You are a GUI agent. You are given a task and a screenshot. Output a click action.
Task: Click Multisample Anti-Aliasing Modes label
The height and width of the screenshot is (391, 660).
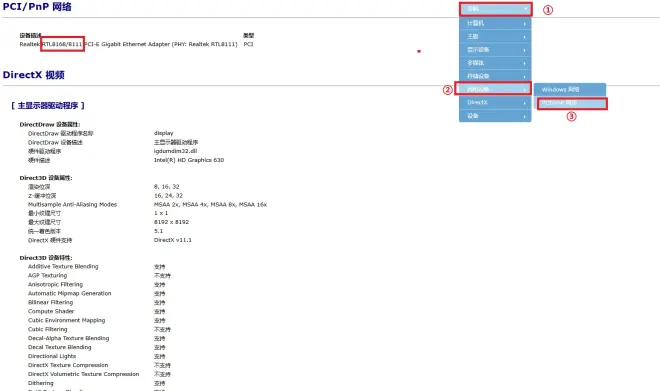click(72, 205)
